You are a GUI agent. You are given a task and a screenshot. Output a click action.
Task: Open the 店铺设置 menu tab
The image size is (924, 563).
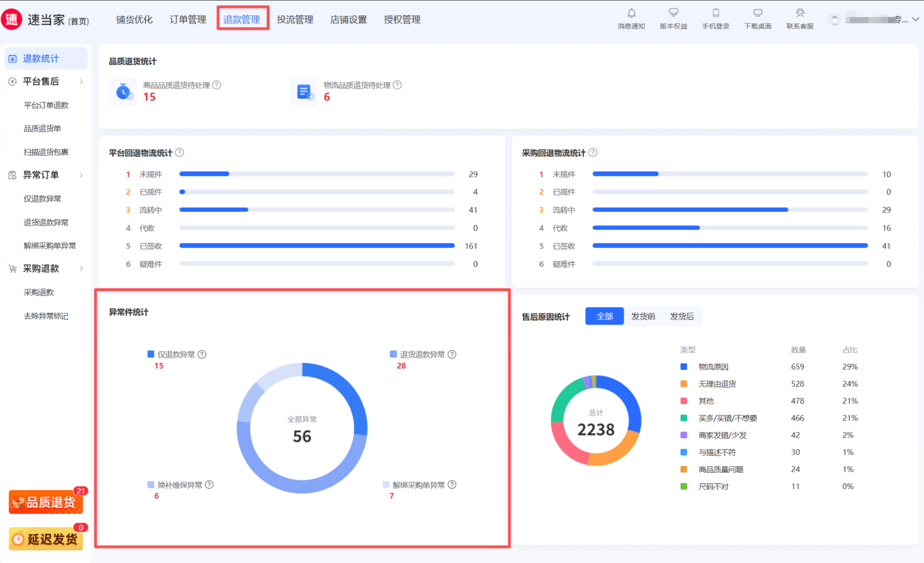click(x=349, y=20)
